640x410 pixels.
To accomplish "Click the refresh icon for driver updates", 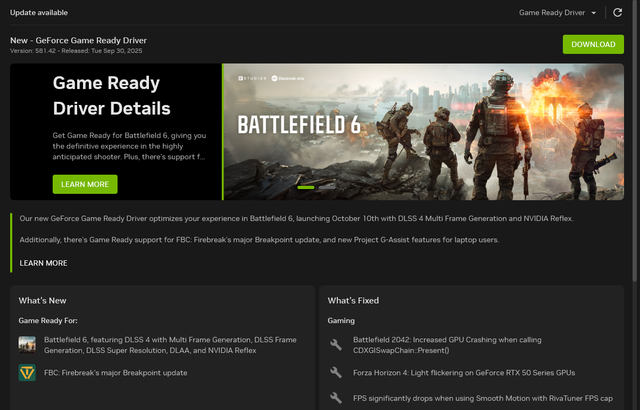I will point(618,13).
